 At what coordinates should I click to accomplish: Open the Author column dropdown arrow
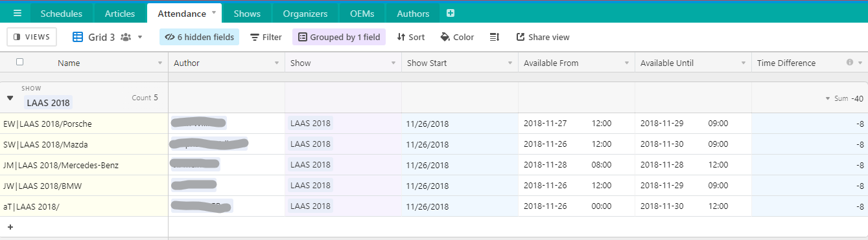click(x=277, y=63)
